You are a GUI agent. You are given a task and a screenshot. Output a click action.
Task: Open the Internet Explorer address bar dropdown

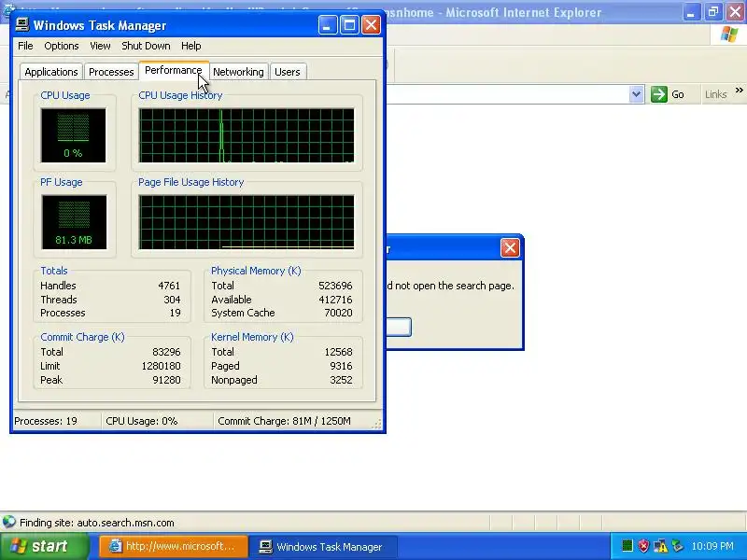636,94
